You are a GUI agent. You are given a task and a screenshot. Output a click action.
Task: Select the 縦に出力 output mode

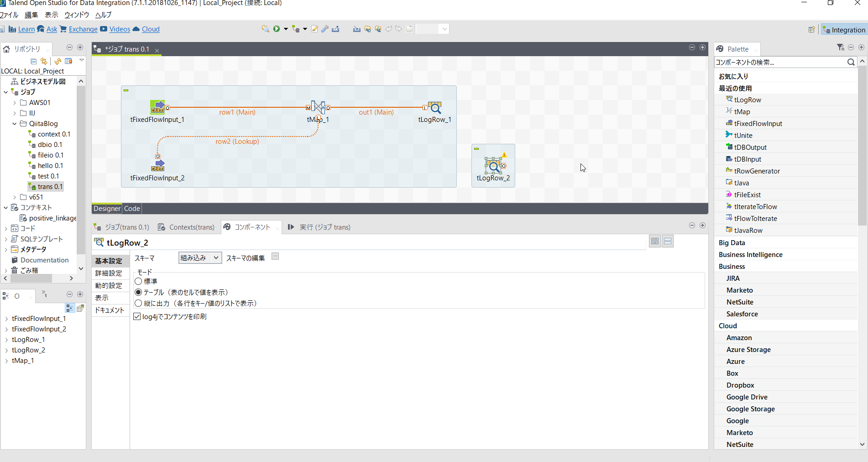[138, 303]
